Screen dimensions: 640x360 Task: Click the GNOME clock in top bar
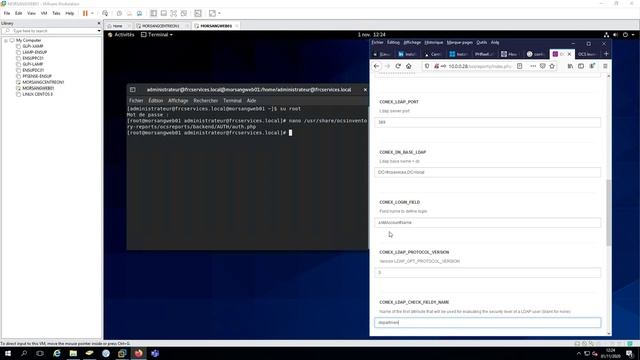tap(371, 35)
